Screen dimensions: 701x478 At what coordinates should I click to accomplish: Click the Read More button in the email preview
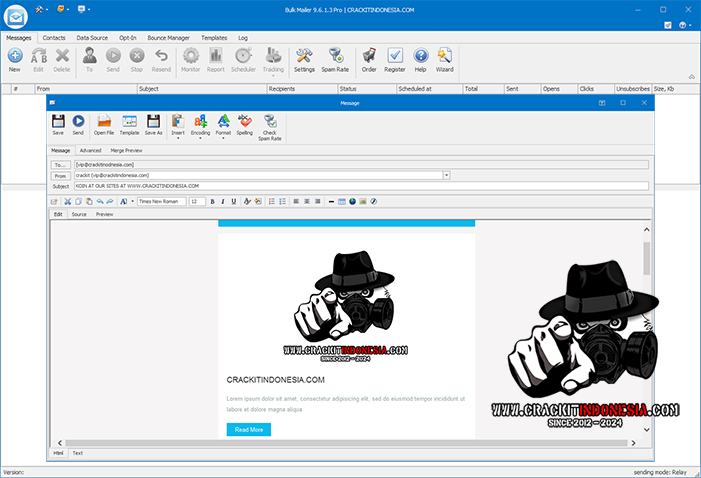[248, 429]
